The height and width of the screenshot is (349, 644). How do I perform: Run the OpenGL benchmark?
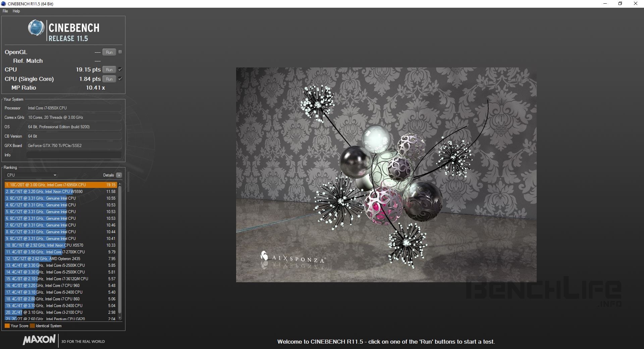[x=109, y=52]
